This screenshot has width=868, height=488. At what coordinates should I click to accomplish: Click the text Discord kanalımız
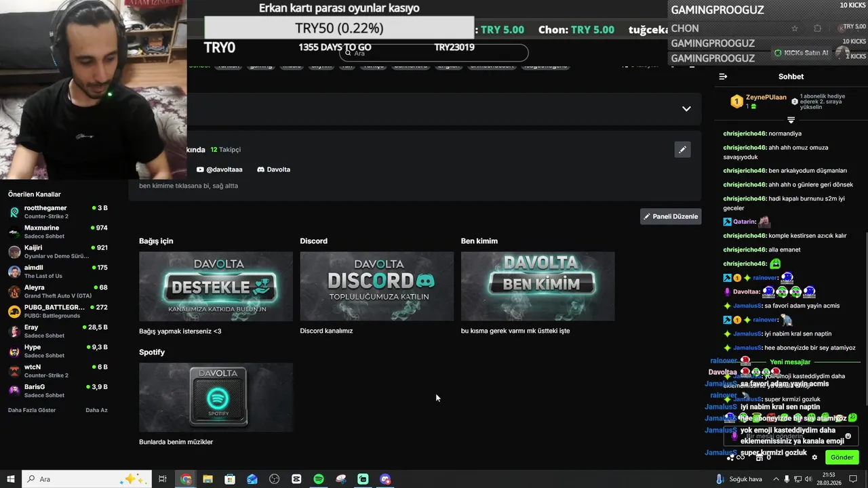(x=326, y=331)
